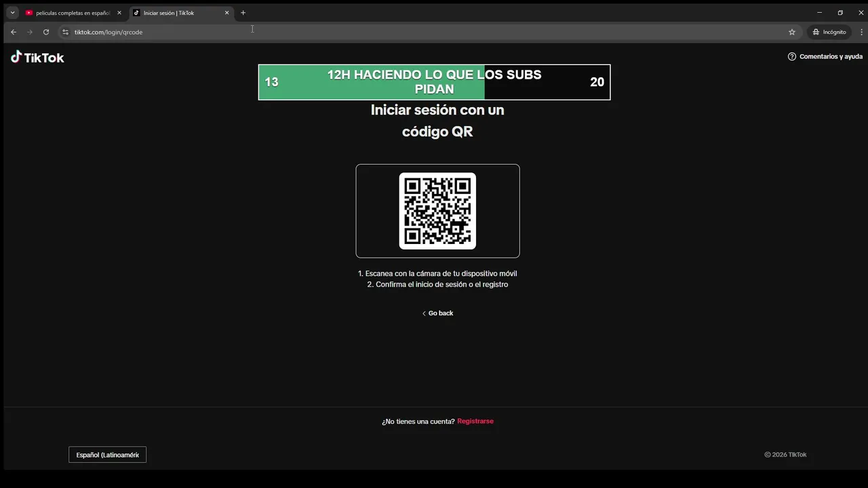Click the Comentarios y ayuda label

(831, 57)
